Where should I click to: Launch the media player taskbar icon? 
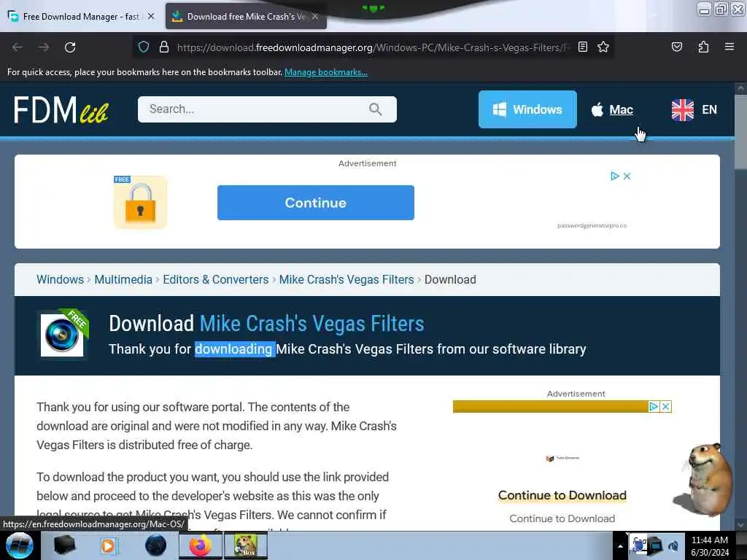[108, 545]
